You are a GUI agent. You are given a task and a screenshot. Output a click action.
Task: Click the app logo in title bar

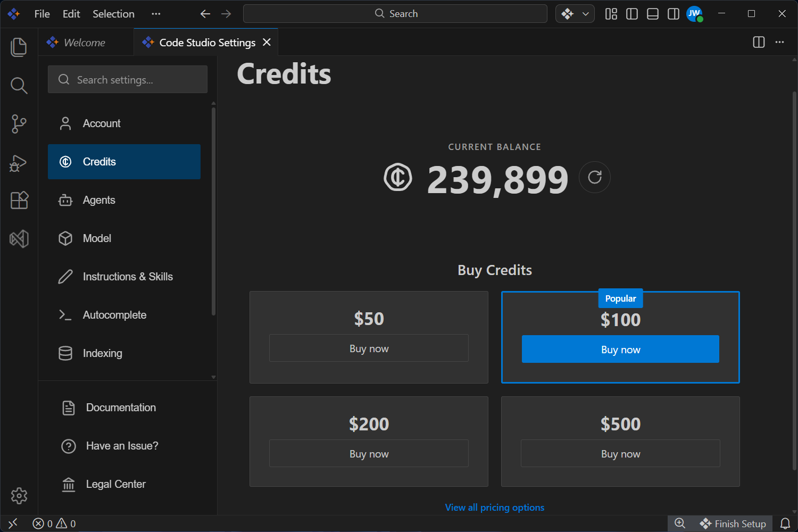click(14, 14)
